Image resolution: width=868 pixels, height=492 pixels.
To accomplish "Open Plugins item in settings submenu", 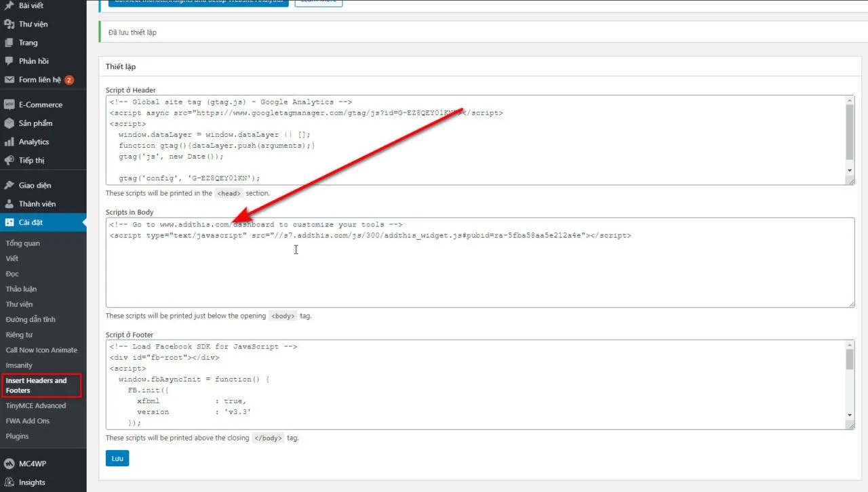I will 18,436.
